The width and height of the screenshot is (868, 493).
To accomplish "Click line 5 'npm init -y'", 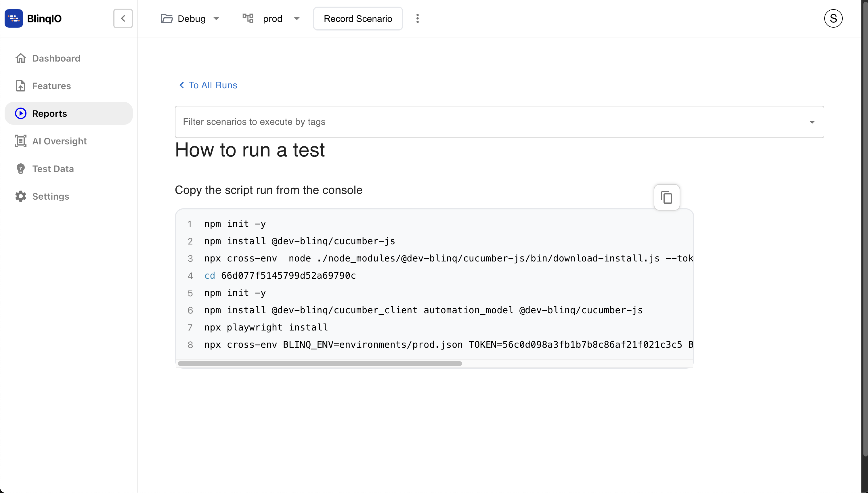I will pyautogui.click(x=235, y=293).
